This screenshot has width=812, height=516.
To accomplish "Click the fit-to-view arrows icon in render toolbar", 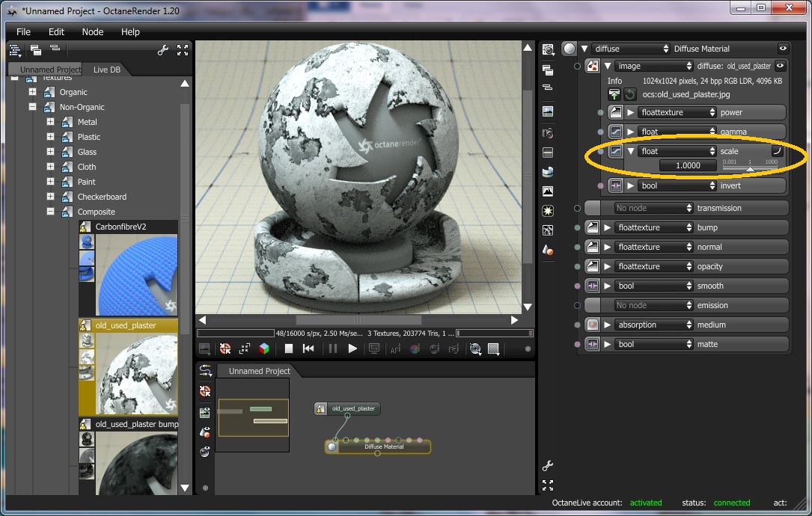I will pos(245,348).
